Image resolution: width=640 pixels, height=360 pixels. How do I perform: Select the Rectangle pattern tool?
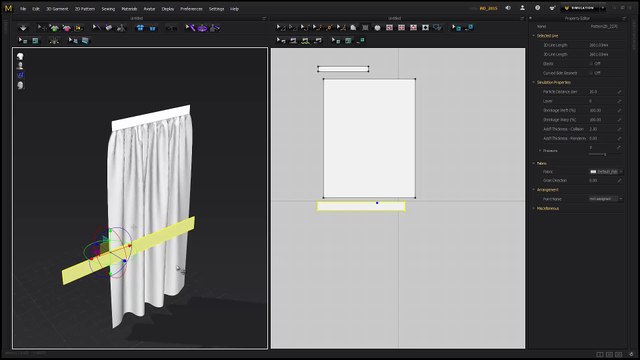pyautogui.click(x=365, y=27)
